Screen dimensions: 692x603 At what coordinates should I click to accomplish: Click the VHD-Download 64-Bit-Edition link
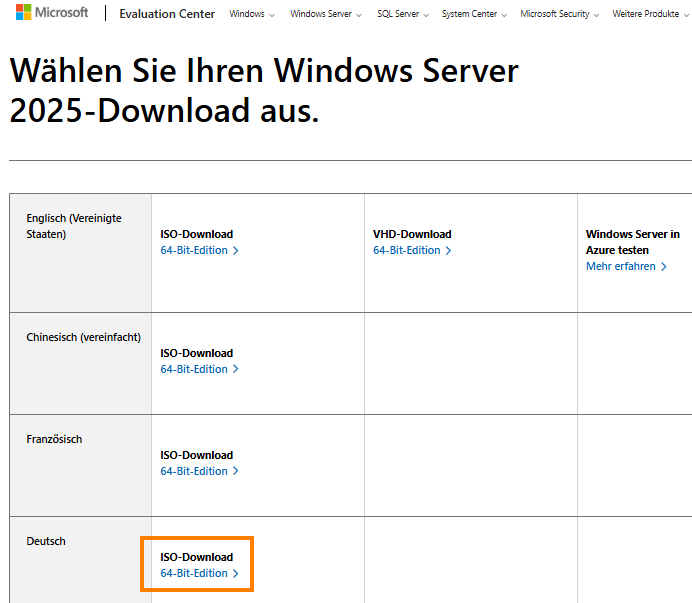tap(412, 251)
